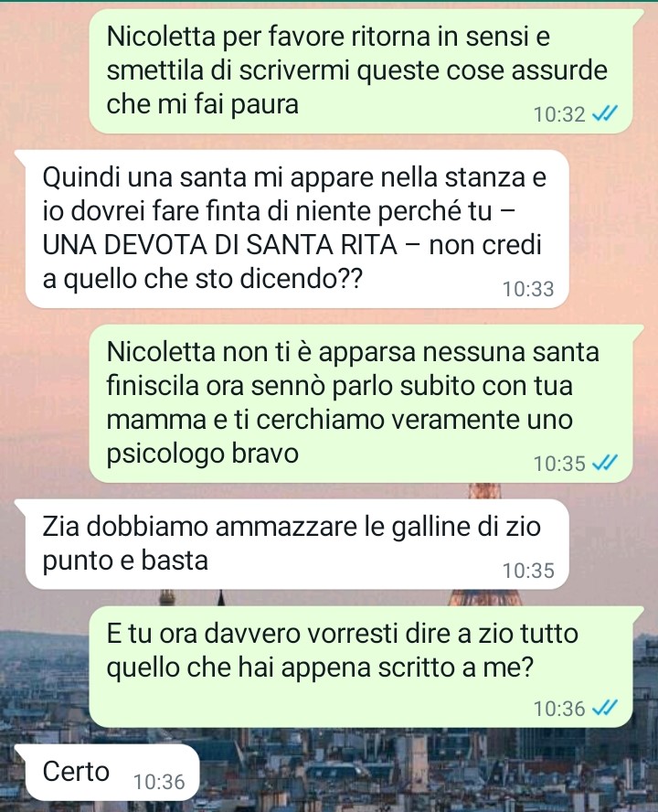Tap the words "che mi fai paura"

[x=202, y=104]
